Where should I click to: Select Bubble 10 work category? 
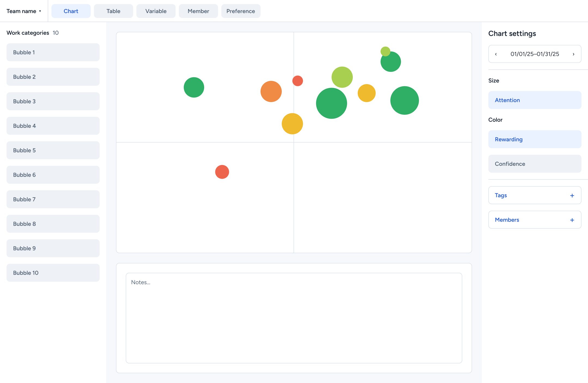click(x=53, y=273)
